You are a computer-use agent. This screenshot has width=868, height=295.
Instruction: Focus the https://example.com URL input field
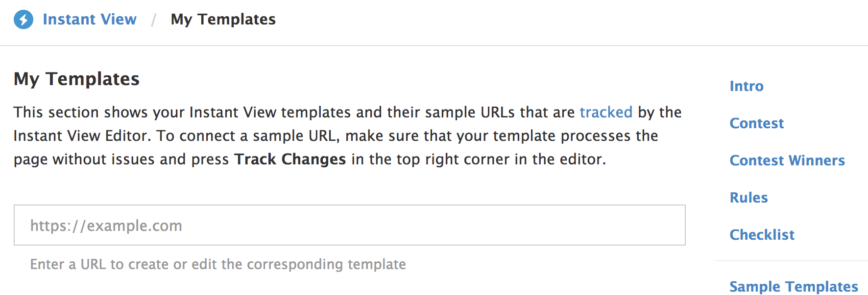[x=349, y=225]
